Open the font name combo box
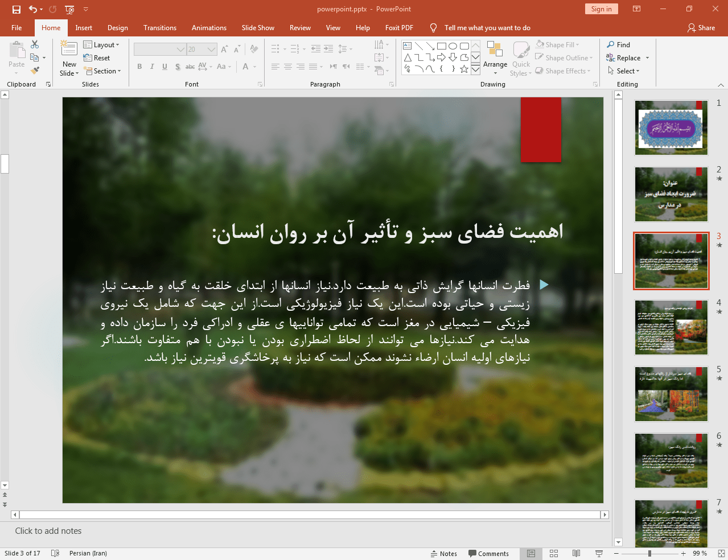The width and height of the screenshot is (728, 560). click(x=160, y=50)
